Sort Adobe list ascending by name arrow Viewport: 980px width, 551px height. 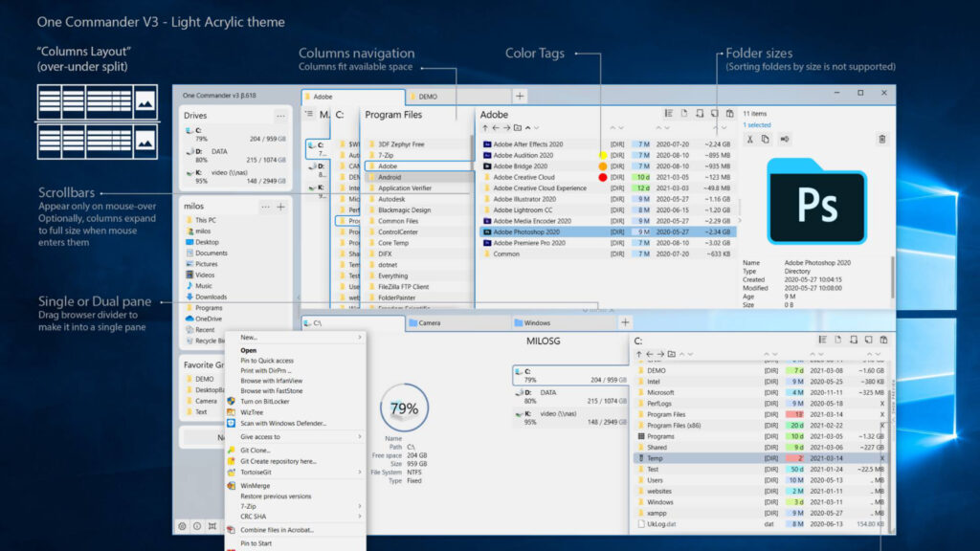[x=527, y=128]
